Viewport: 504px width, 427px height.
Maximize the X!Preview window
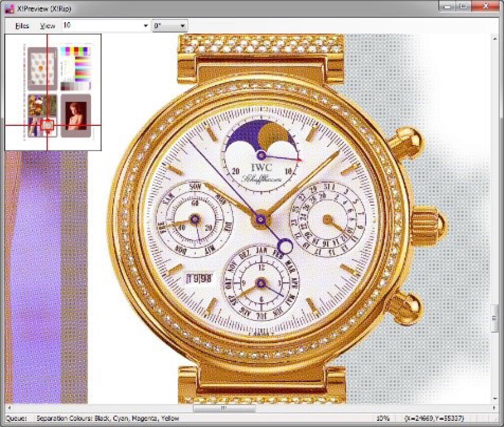click(x=463, y=7)
